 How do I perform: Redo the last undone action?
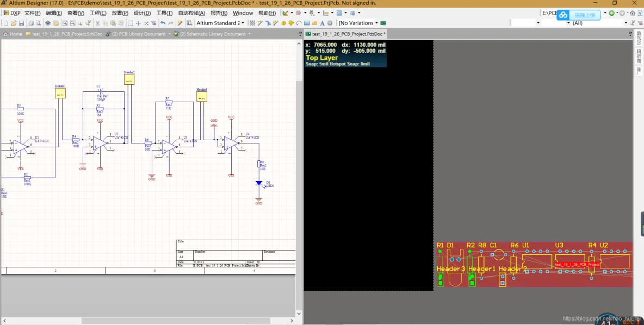[x=171, y=23]
